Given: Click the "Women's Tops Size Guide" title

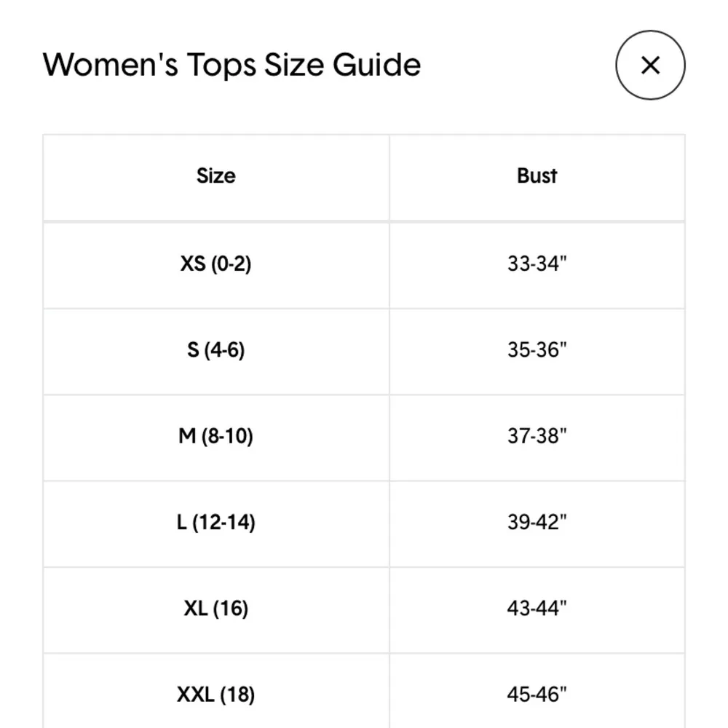Looking at the screenshot, I should 232,65.
